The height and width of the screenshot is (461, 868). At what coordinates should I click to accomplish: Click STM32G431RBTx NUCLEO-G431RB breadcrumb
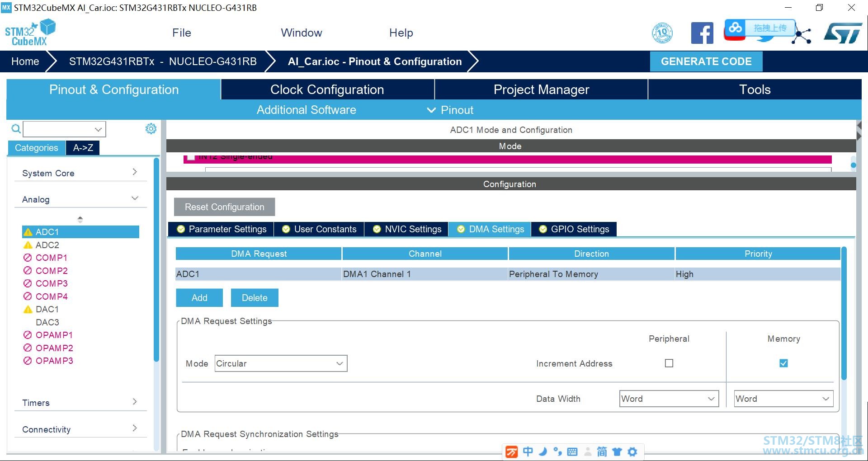[163, 61]
